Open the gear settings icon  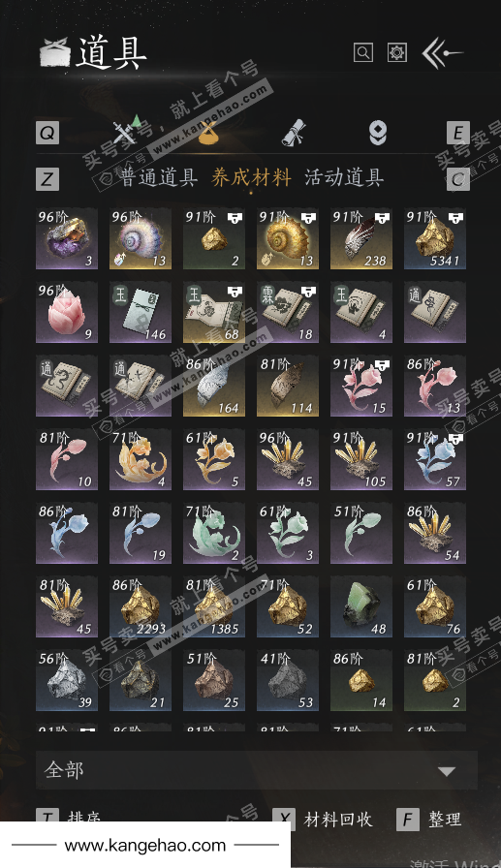397,52
